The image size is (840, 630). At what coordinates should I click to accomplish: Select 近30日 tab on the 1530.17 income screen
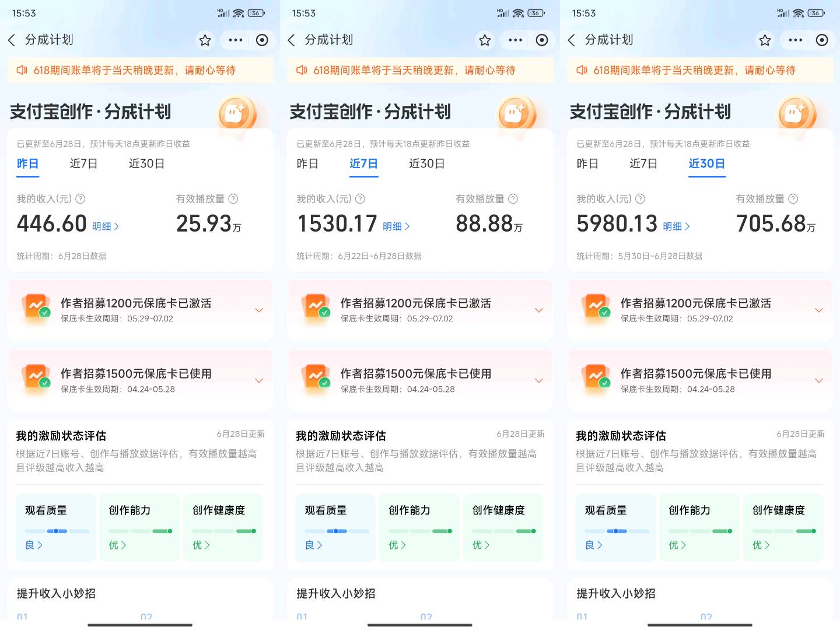426,164
